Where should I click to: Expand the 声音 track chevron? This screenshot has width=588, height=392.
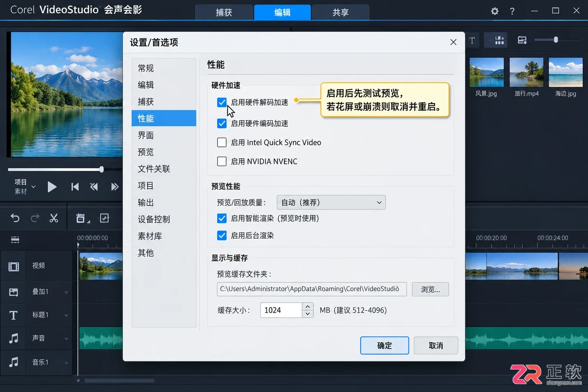[66, 338]
